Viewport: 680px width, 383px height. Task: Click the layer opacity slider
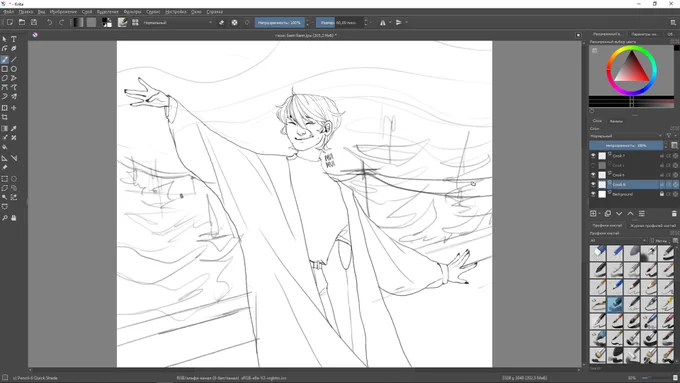point(626,145)
